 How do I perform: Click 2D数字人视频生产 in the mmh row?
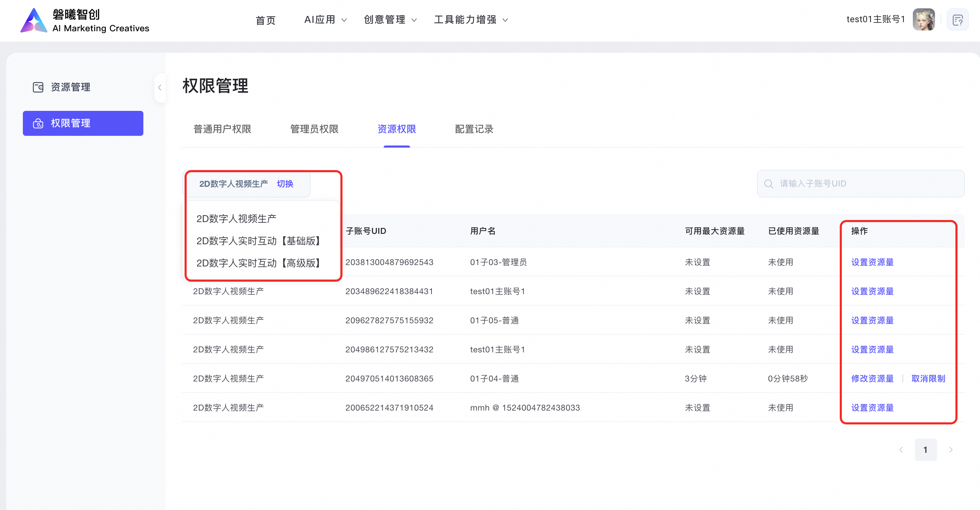pos(228,408)
